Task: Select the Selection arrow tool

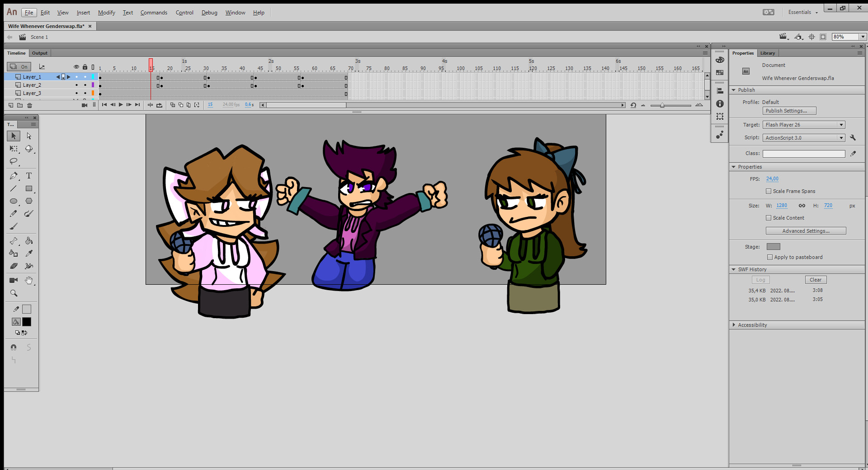Action: click(x=14, y=136)
